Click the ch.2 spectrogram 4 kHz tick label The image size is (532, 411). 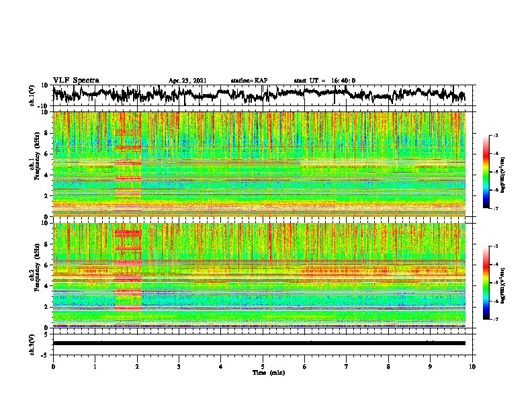[47, 286]
